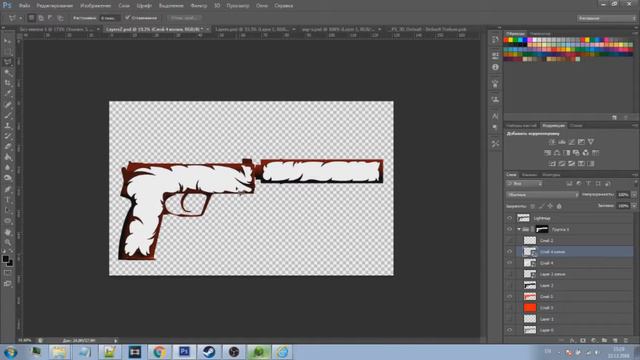Toggle the Anti-alias checkbox in options bar

[x=128, y=18]
